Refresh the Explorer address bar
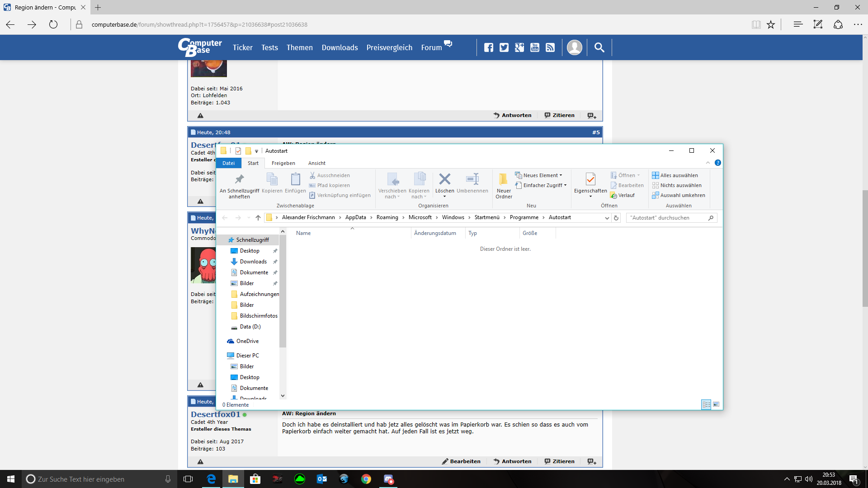868x488 pixels. click(x=616, y=218)
